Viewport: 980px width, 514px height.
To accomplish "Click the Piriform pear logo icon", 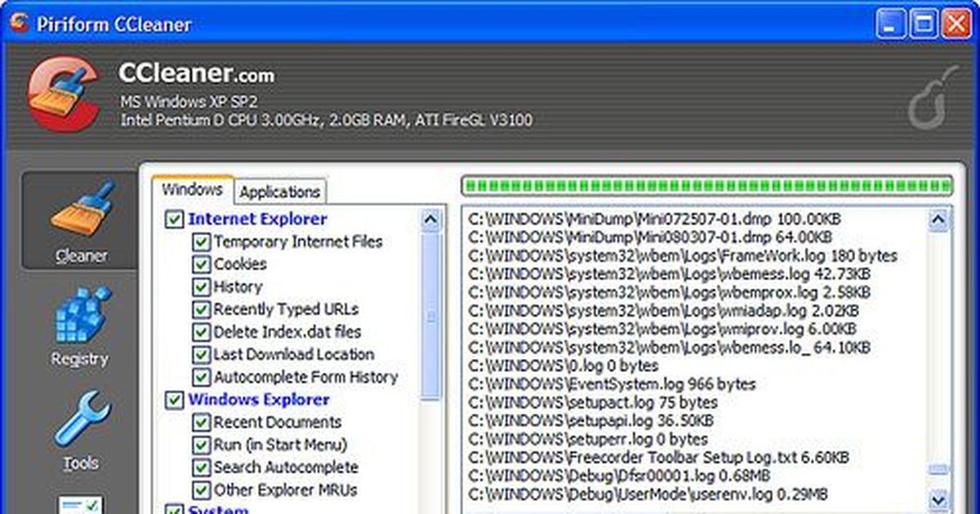I will click(x=933, y=100).
